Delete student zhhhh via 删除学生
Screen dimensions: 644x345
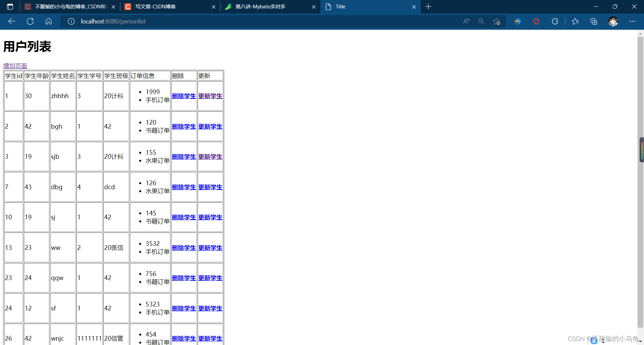coord(184,96)
